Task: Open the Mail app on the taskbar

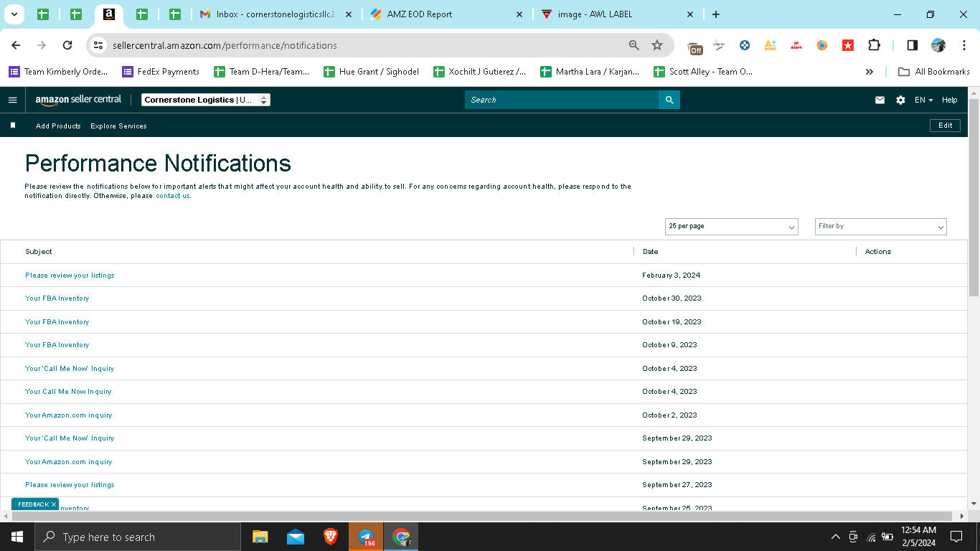Action: tap(296, 537)
